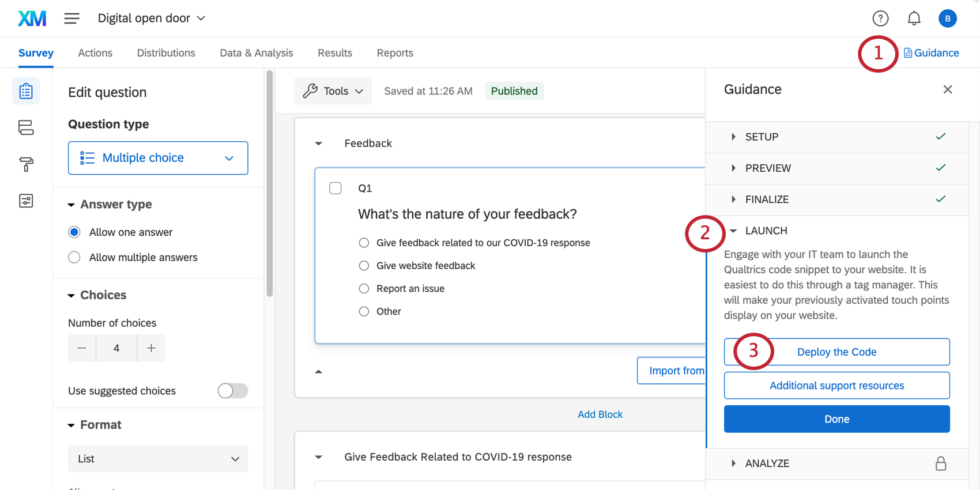Open the hamburger navigation menu
980x490 pixels.
(71, 18)
